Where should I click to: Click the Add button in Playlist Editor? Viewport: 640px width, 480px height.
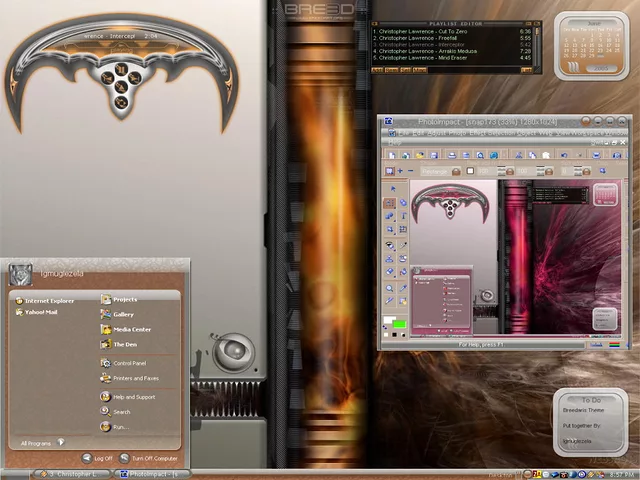(377, 70)
